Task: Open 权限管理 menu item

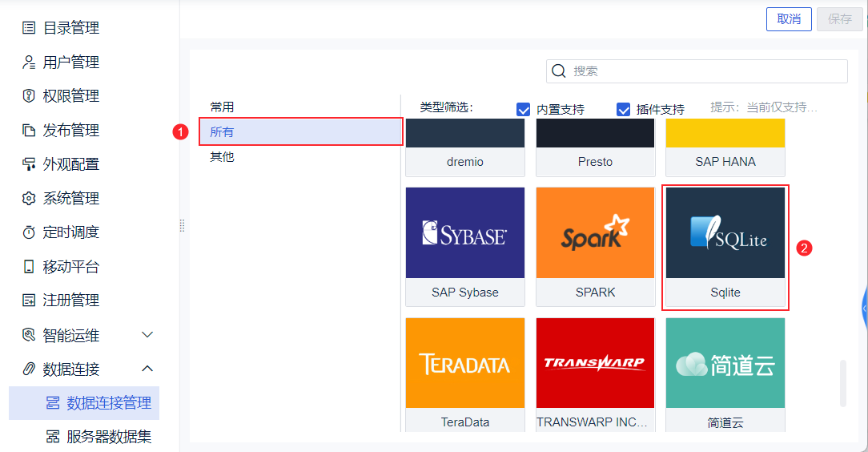Action: tap(70, 96)
